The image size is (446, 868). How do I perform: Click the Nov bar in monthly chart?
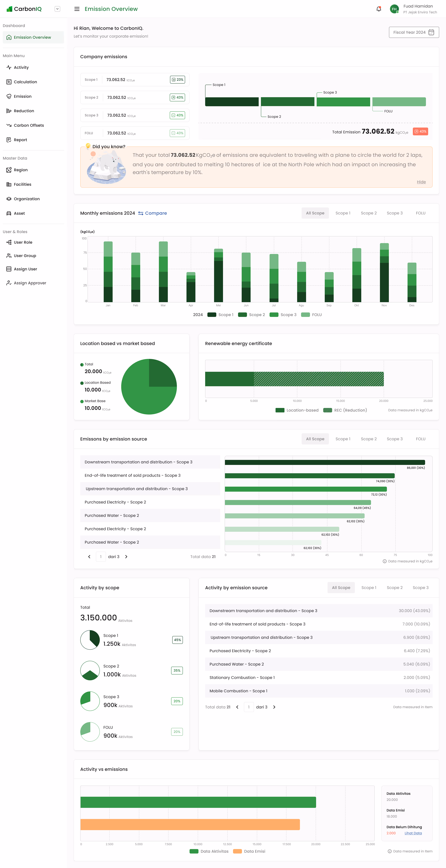click(384, 273)
